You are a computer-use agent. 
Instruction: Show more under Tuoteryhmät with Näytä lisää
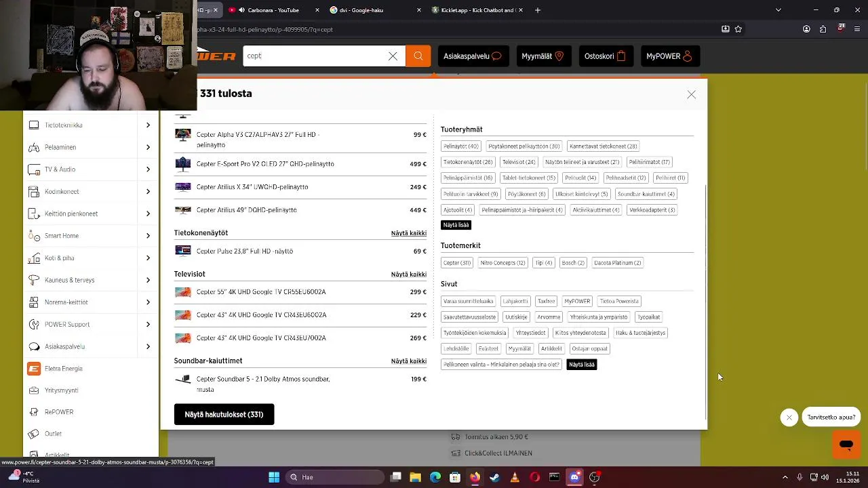[x=456, y=225]
